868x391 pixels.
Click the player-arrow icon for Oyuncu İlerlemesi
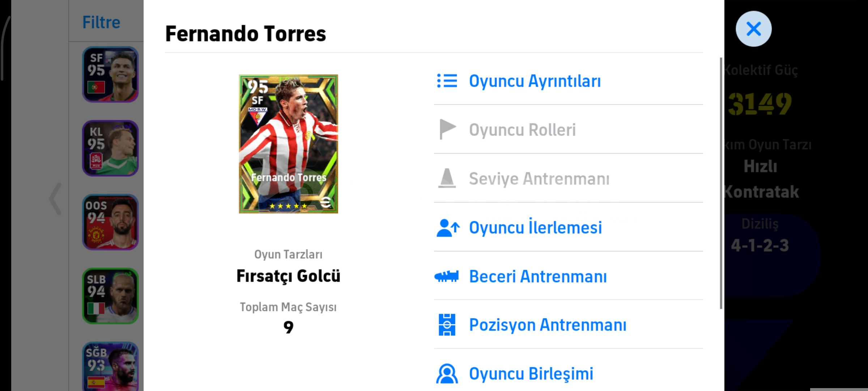[448, 228]
